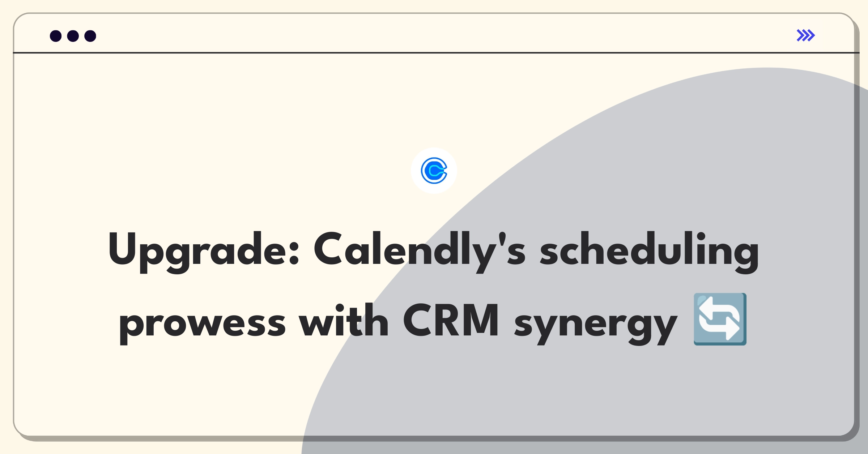Click the first dark window dot
868x454 pixels.
[x=56, y=36]
